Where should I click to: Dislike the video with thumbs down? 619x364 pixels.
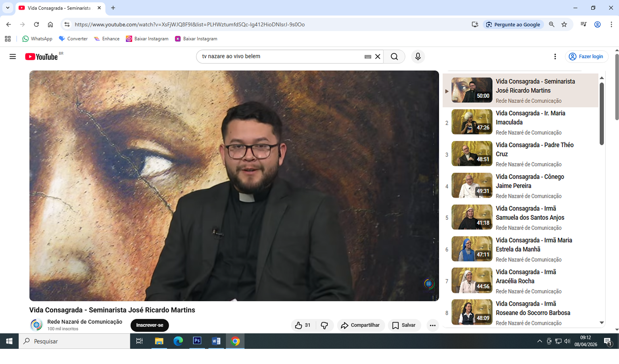(x=324, y=325)
